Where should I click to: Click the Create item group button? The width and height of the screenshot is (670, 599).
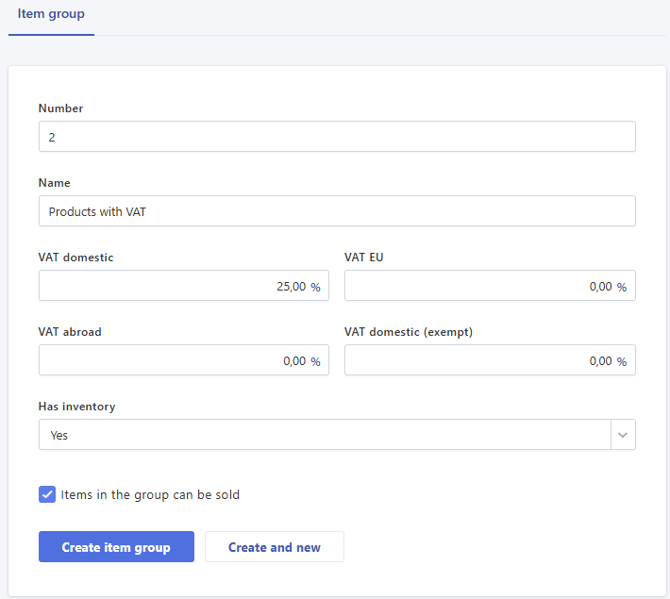pyautogui.click(x=116, y=547)
